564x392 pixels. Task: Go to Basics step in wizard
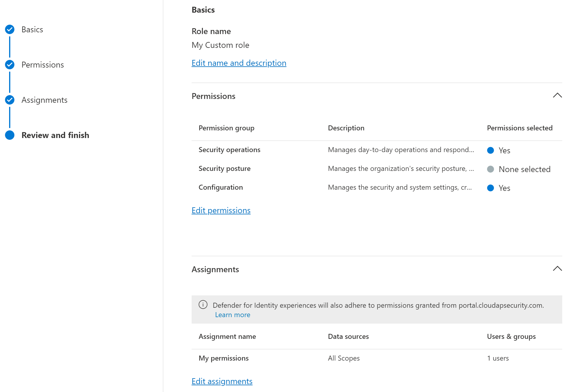[32, 30]
